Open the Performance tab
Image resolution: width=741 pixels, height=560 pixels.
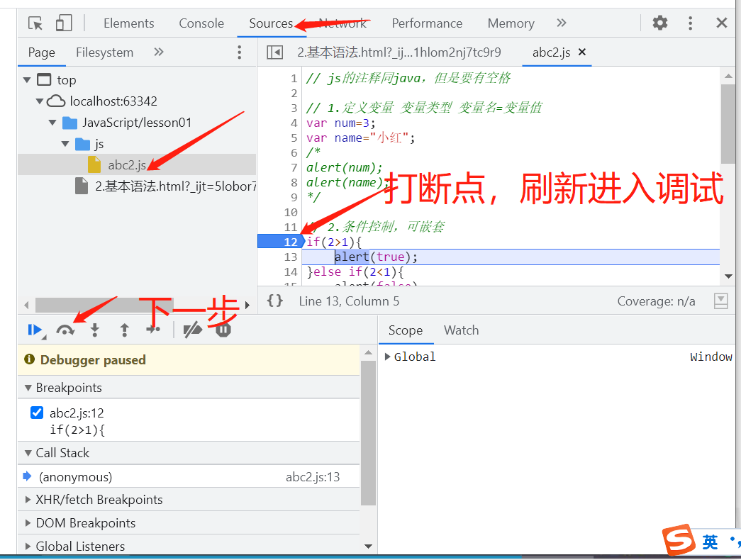pos(427,23)
